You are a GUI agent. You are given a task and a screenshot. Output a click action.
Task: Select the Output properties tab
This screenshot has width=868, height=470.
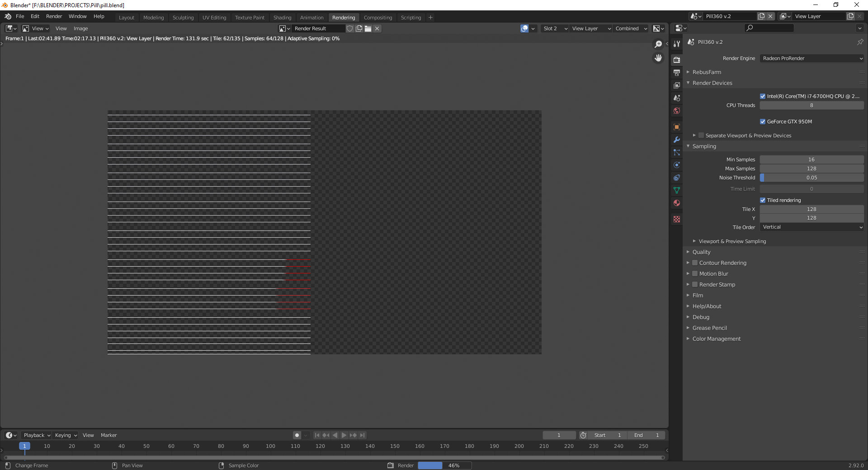pyautogui.click(x=676, y=72)
